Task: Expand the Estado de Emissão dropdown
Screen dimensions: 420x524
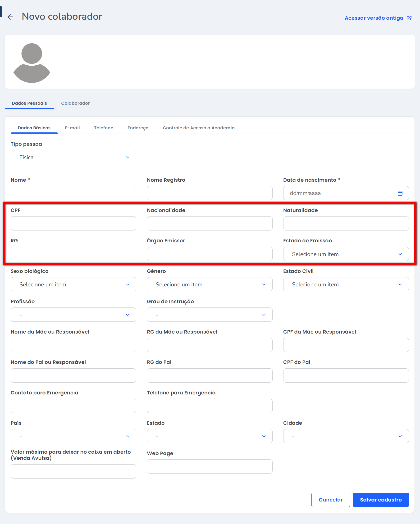Action: point(346,254)
